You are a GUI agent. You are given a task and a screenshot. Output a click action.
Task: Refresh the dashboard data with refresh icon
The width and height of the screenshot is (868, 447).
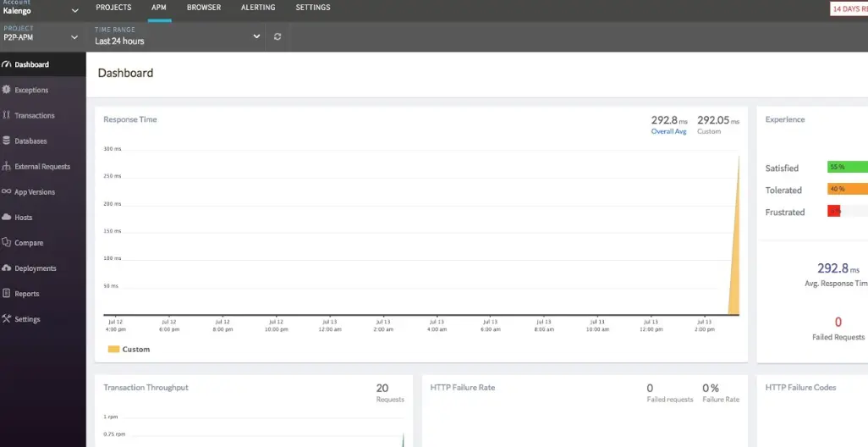coord(277,36)
